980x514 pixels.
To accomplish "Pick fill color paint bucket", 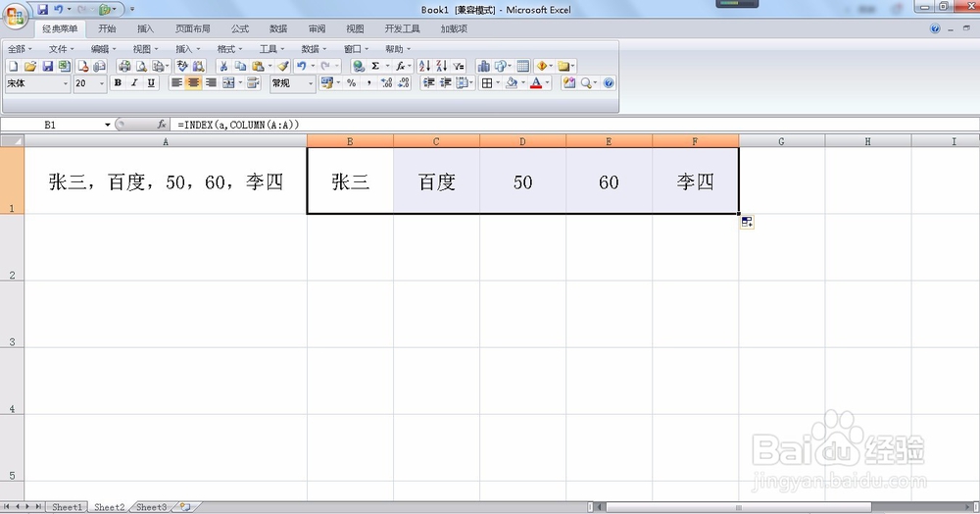I will click(512, 82).
